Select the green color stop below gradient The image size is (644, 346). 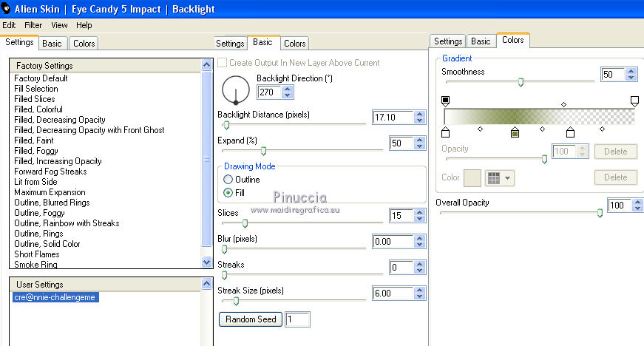(515, 132)
